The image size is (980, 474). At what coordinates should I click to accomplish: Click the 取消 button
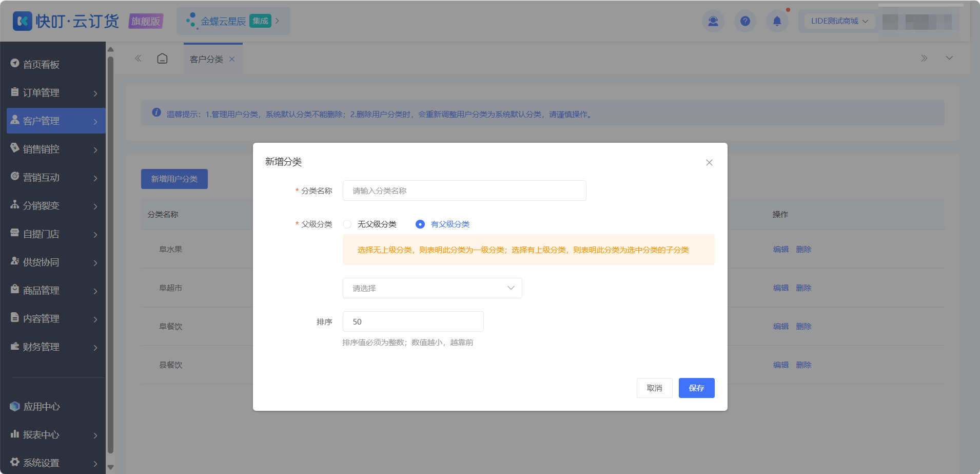point(654,388)
